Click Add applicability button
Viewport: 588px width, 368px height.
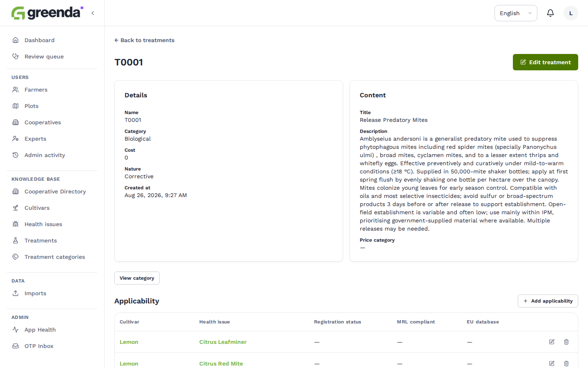coord(548,301)
